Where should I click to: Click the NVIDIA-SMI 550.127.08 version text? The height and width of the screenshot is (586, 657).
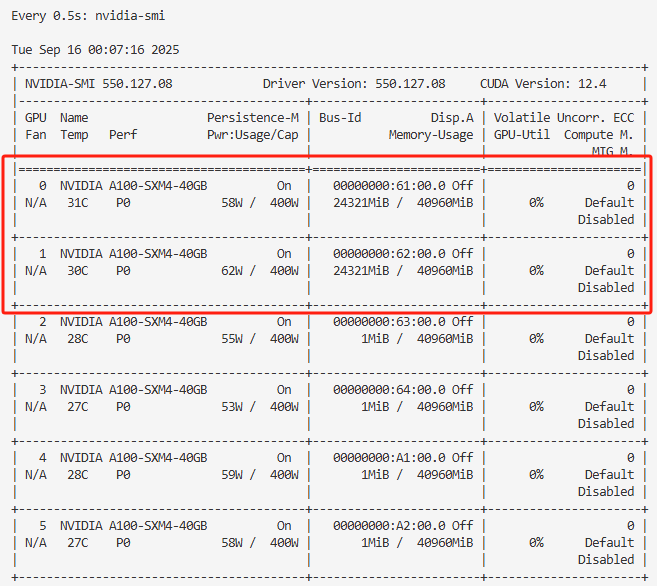[x=98, y=84]
